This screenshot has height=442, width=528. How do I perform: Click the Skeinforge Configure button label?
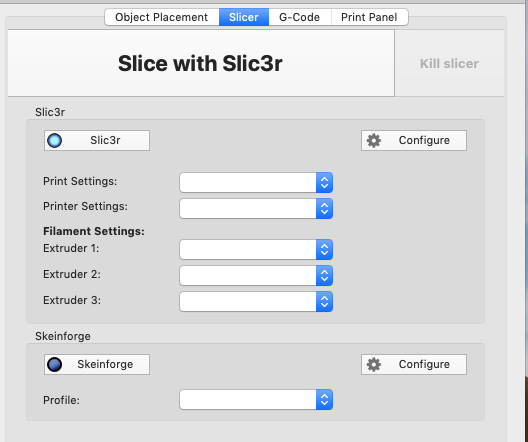(424, 364)
